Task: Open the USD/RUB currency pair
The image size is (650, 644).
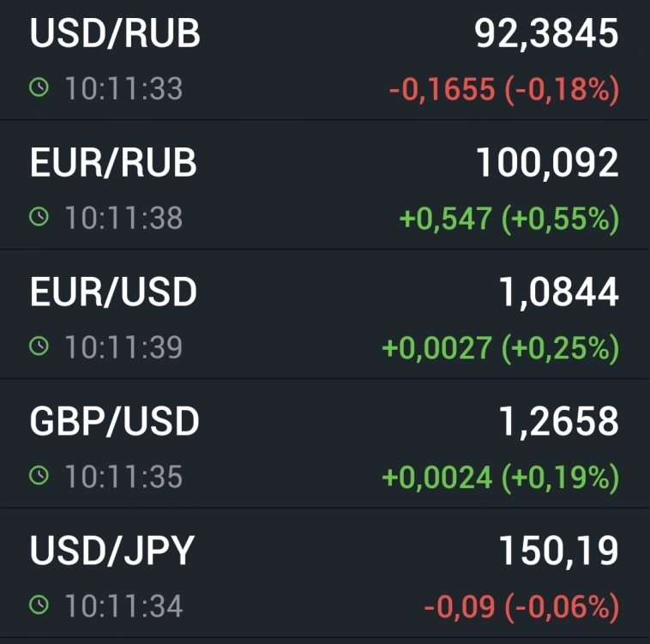Action: coord(115,34)
